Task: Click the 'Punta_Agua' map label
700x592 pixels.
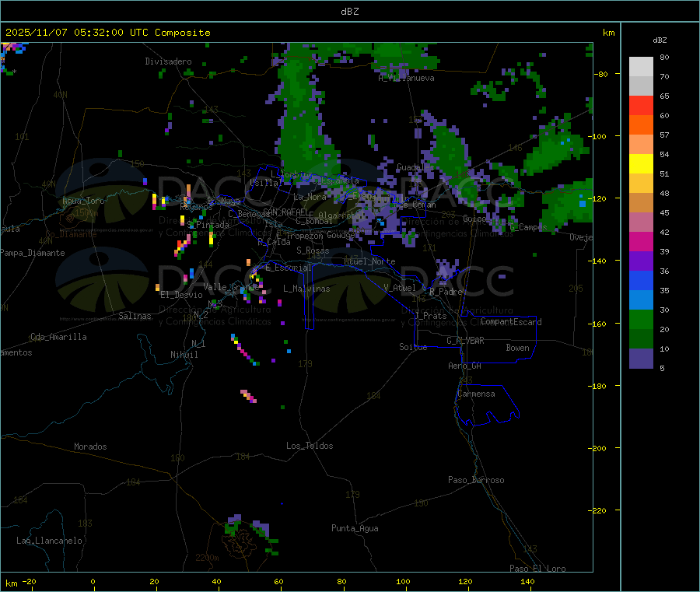Action: [355, 529]
